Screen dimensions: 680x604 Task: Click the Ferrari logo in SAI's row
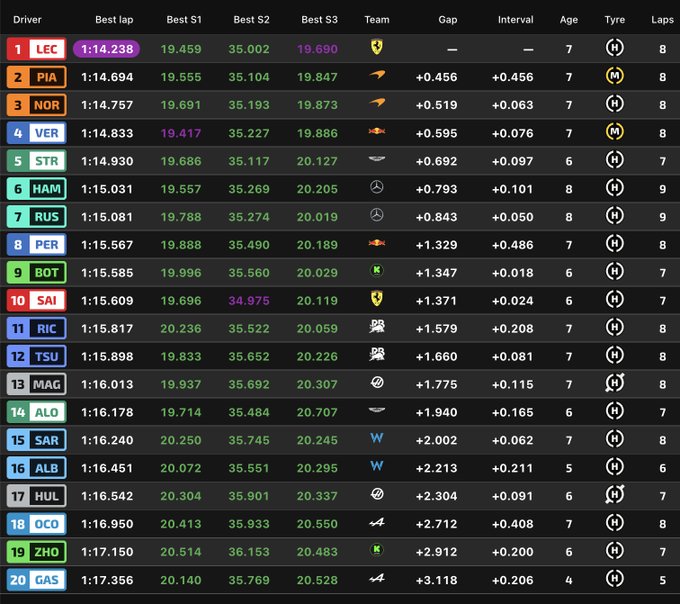pyautogui.click(x=376, y=298)
